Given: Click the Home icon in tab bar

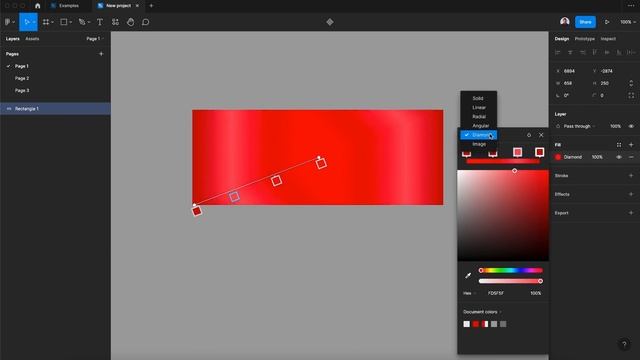Looking at the screenshot, I should (38, 6).
